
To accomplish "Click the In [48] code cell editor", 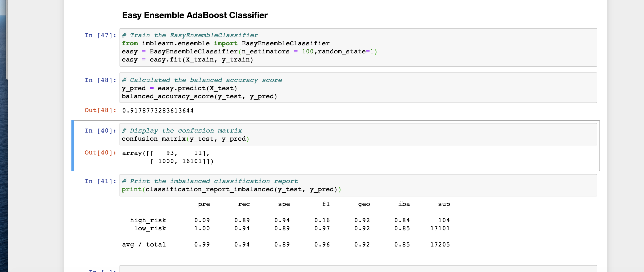I will (358, 88).
